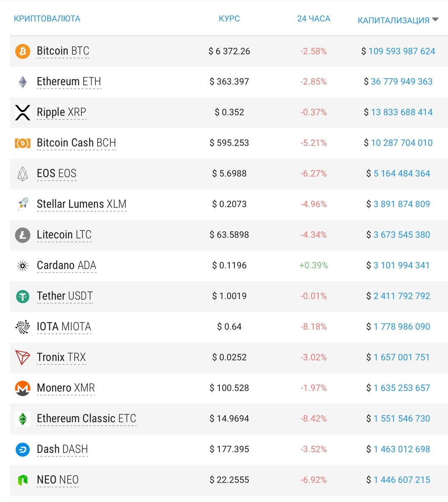Click the blue Dash logo icon

point(23,449)
